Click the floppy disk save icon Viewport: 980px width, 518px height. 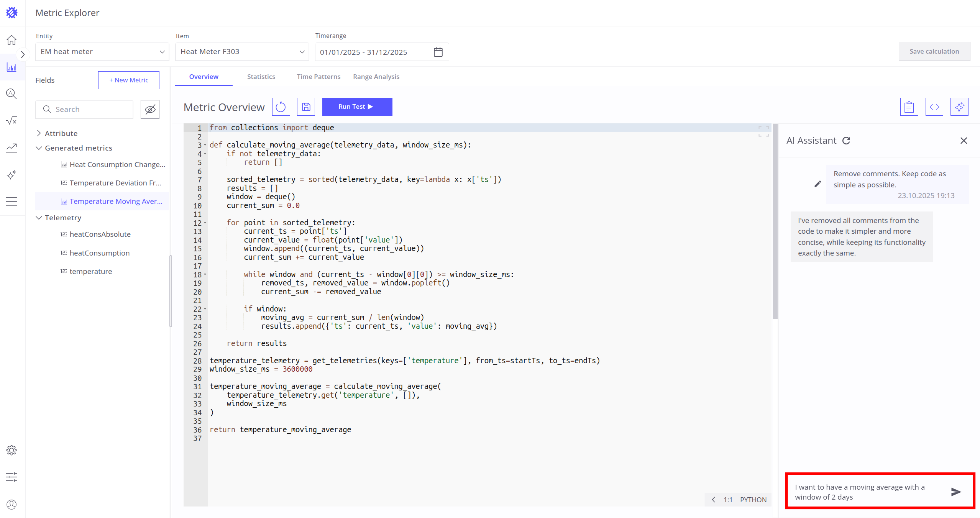(306, 107)
